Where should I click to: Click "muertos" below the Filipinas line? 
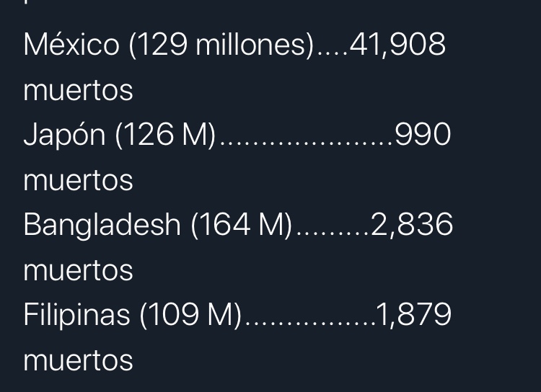78,360
